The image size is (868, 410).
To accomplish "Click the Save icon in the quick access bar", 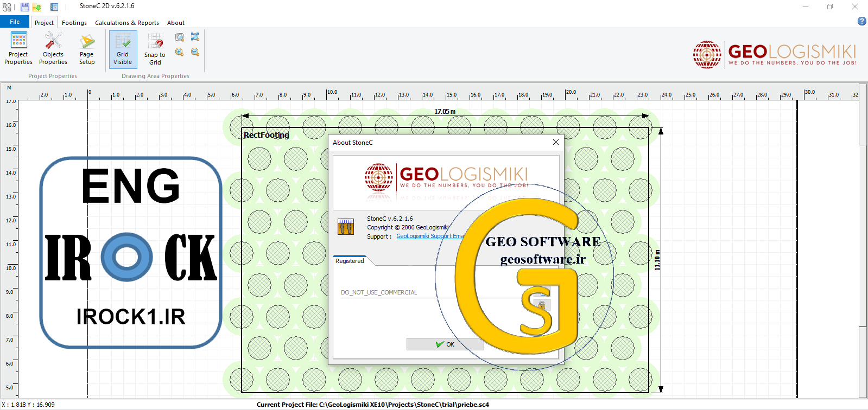I will (x=24, y=7).
